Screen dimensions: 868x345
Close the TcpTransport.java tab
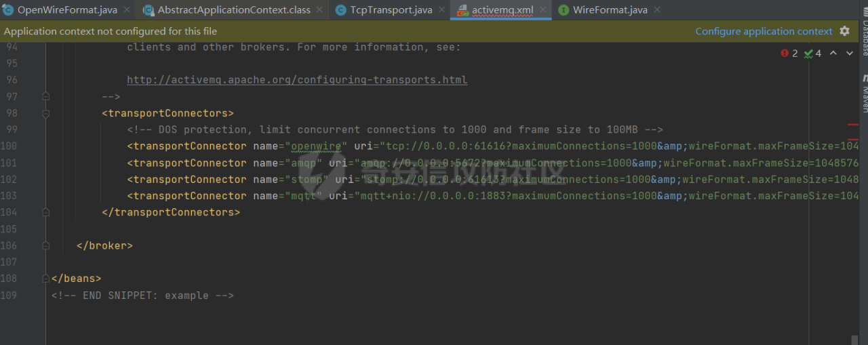click(441, 10)
